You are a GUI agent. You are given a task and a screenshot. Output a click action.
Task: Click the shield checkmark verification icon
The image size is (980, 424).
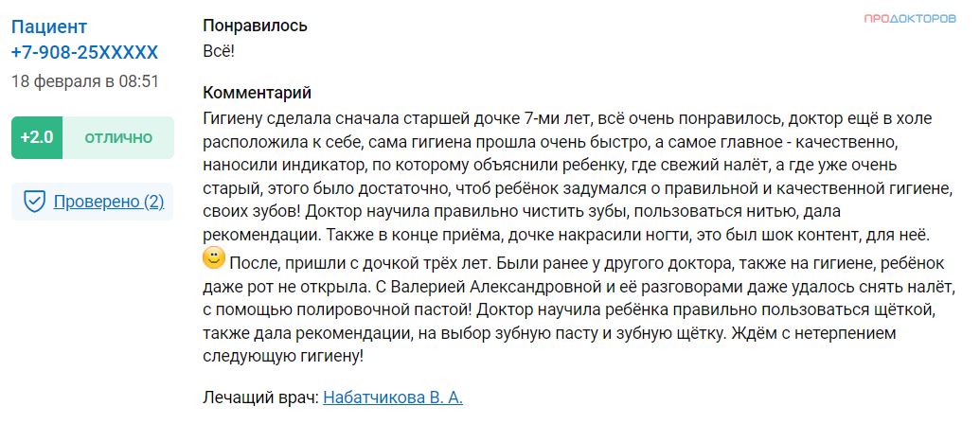(34, 202)
